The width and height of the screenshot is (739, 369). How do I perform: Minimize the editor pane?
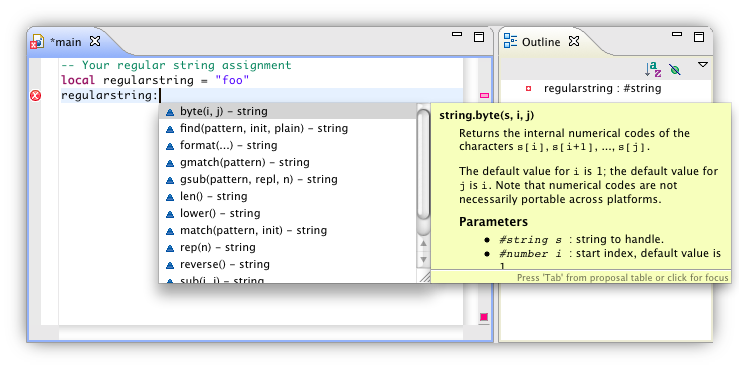(457, 34)
